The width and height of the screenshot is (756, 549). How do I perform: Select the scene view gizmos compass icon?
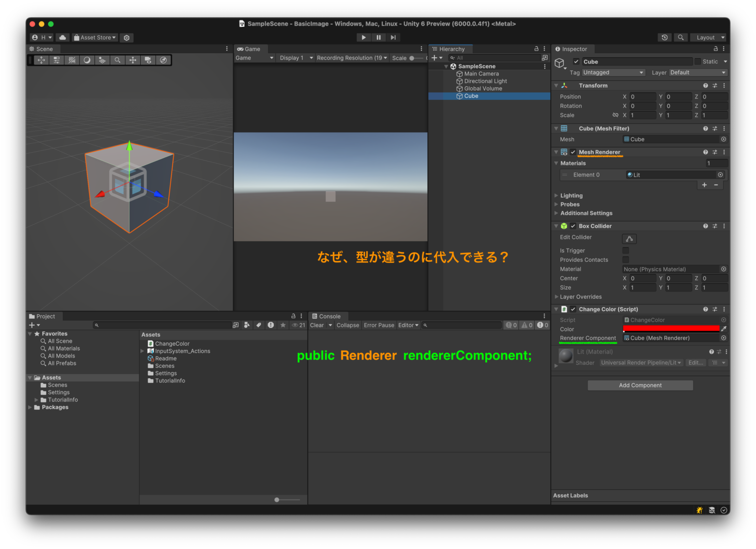(x=163, y=60)
